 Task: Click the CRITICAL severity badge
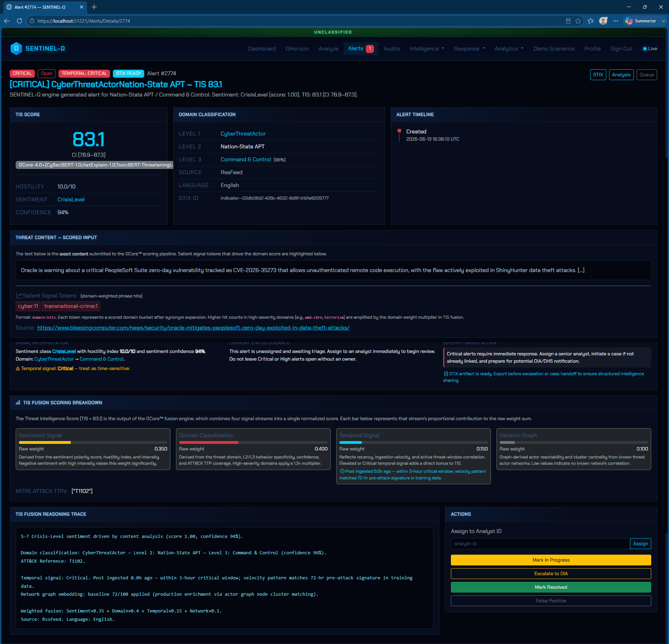[22, 73]
